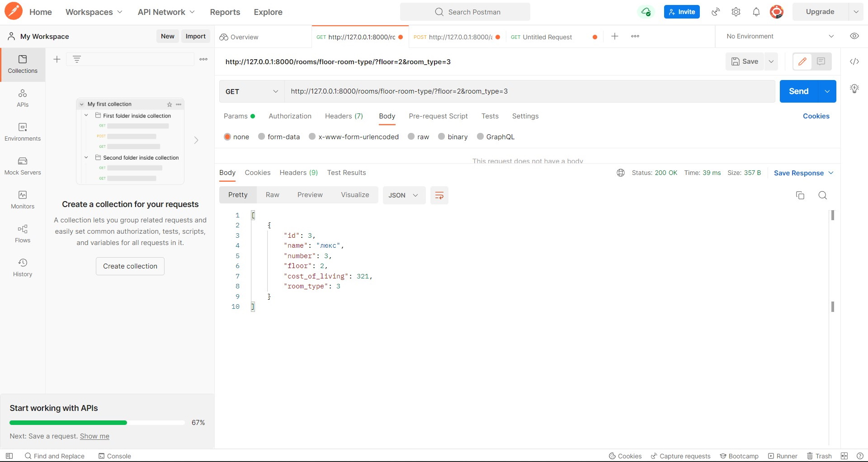Open the Environments sidebar panel
Viewport: 868px width, 462px height.
(x=22, y=132)
